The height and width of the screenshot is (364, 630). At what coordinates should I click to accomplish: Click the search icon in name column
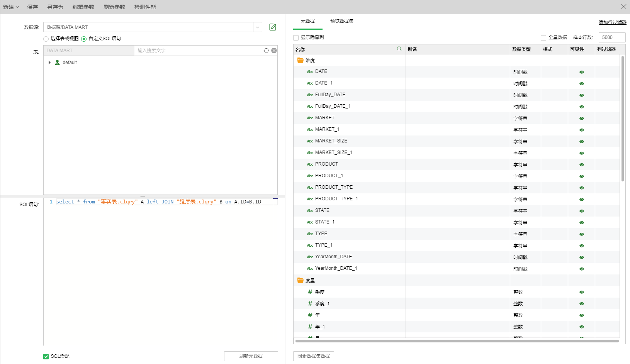tap(399, 49)
